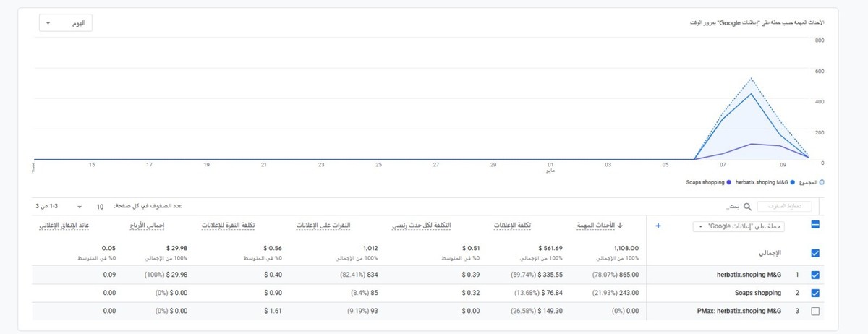The image size is (868, 334).
Task: Check the PMax: herbatix.shoping M&G row checkbox
Action: click(815, 311)
